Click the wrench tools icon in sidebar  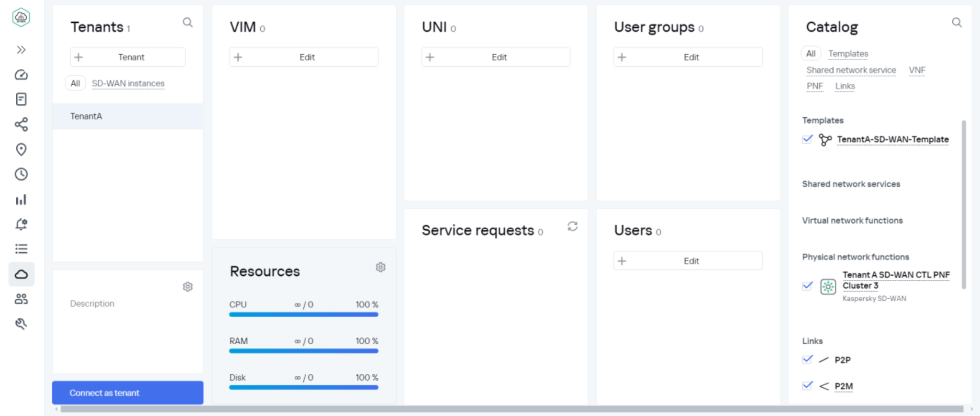pyautogui.click(x=21, y=324)
